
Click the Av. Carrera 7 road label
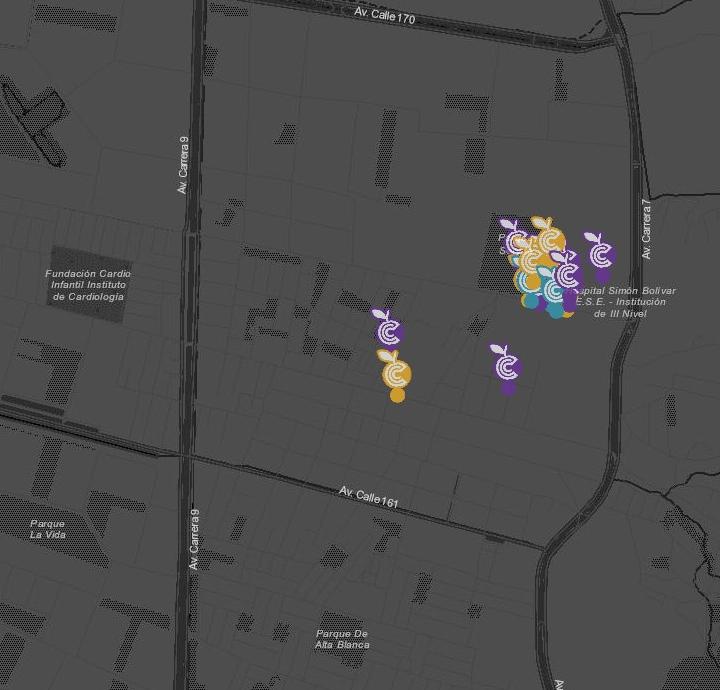[646, 230]
